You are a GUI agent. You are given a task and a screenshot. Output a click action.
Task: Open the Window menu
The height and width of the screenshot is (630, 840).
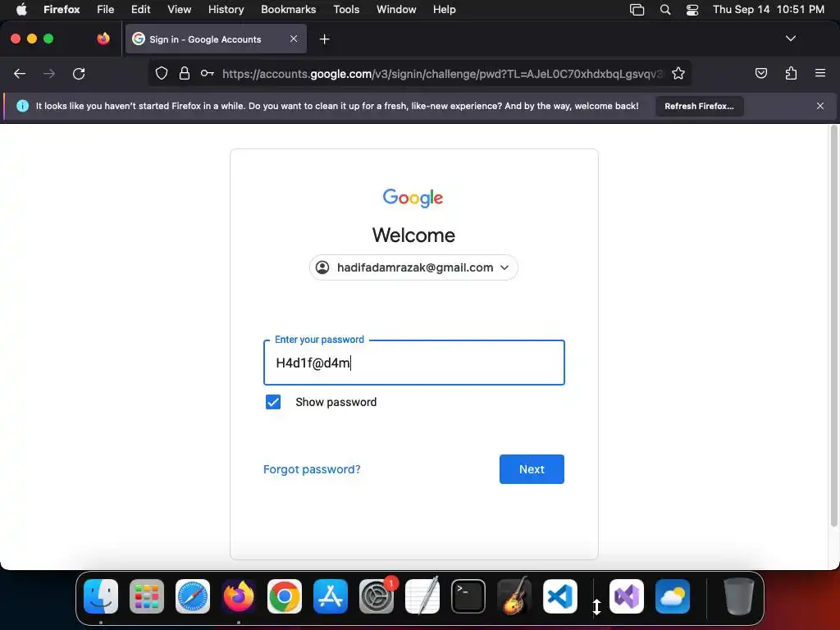(x=396, y=9)
